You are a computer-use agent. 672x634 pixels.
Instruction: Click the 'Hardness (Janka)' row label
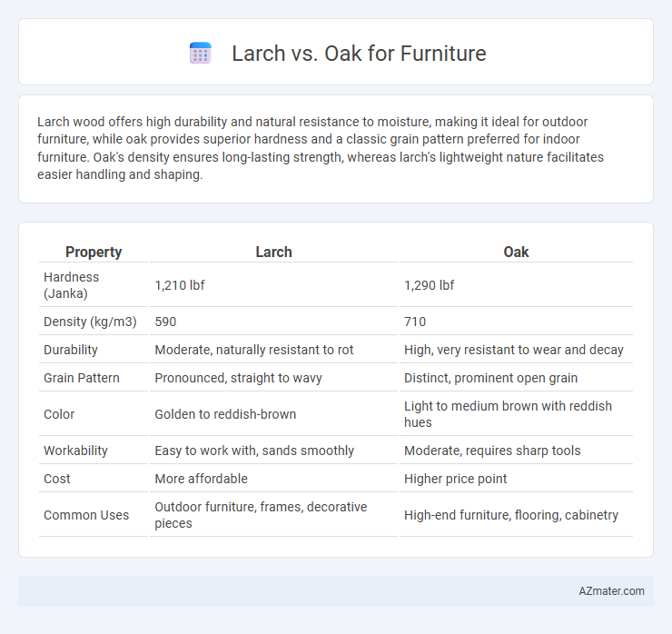72,285
